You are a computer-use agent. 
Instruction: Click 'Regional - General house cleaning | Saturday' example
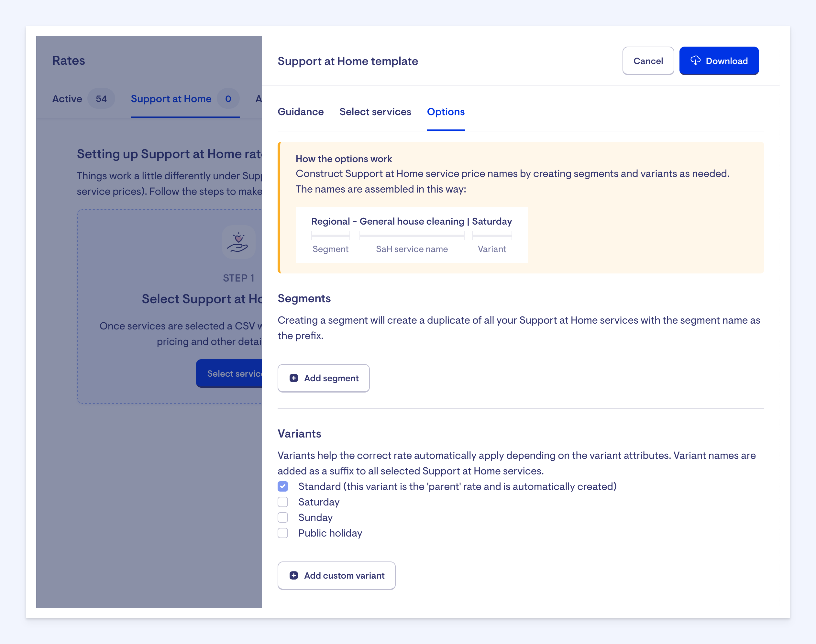coord(411,221)
